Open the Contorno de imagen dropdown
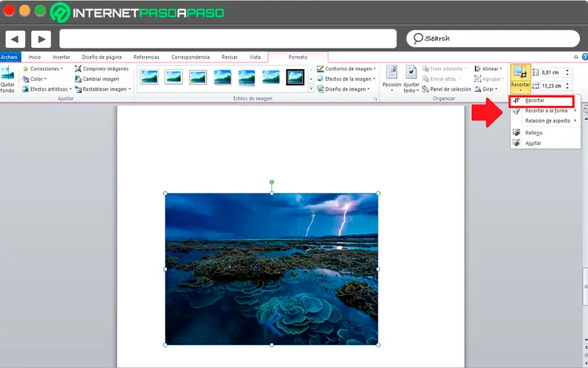The width and height of the screenshot is (588, 368). coord(346,68)
